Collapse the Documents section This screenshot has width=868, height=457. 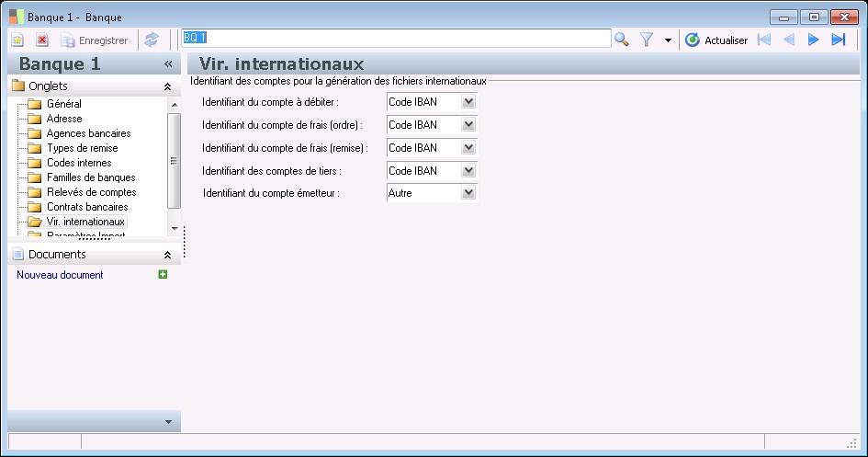pyautogui.click(x=167, y=255)
